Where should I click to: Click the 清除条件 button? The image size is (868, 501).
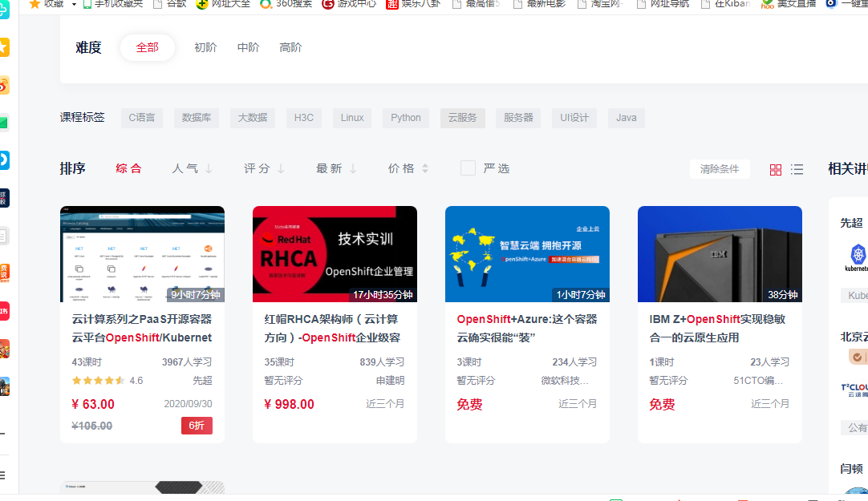pos(720,169)
